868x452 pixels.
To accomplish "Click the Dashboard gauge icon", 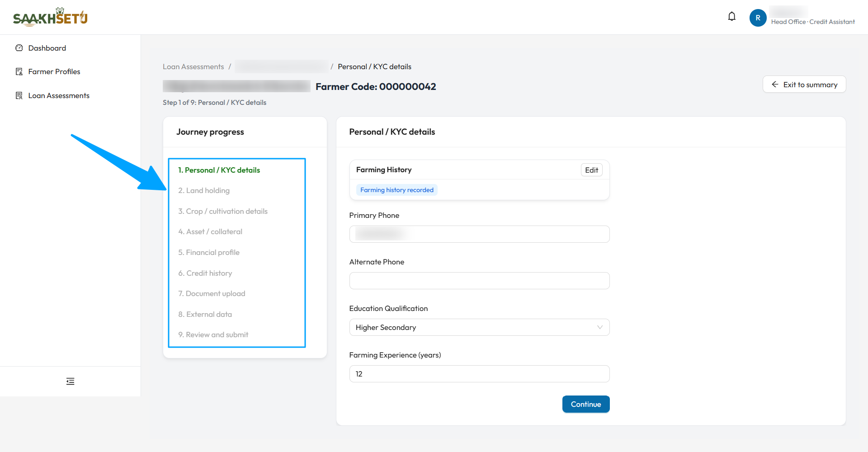I will click(x=19, y=48).
